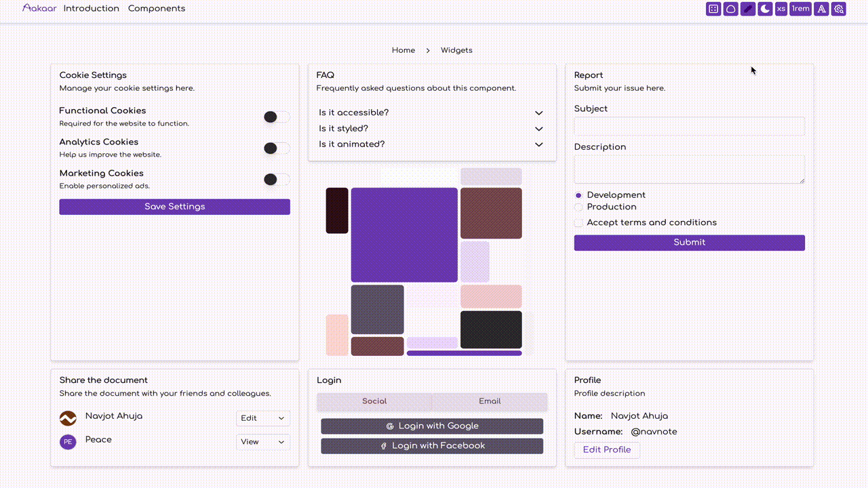Enable the Functional Cookies switch
Image resolution: width=868 pixels, height=488 pixels.
[x=276, y=117]
